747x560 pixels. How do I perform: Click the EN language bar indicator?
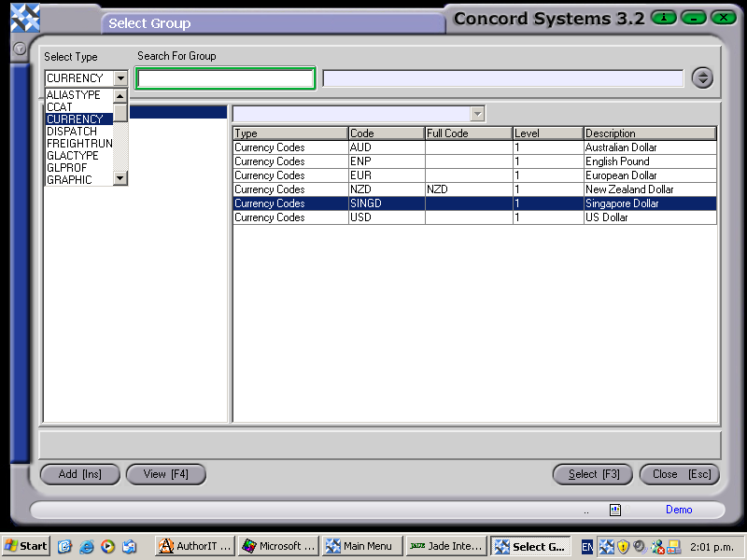click(586, 546)
